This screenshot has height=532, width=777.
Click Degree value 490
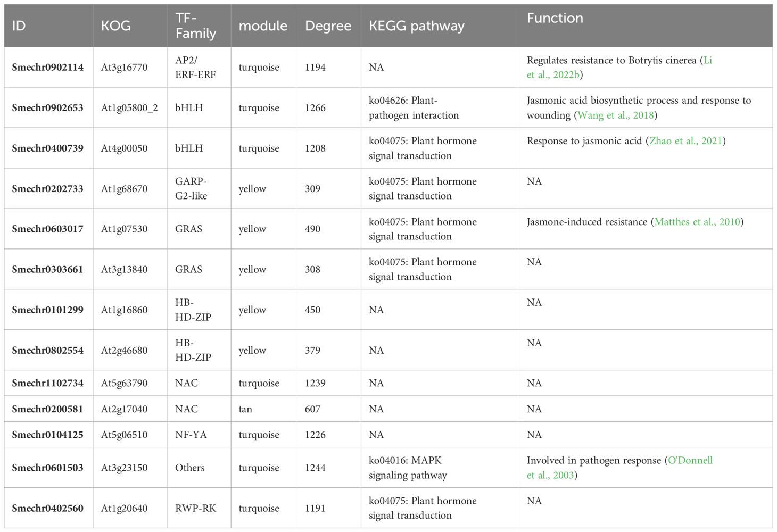tap(312, 229)
